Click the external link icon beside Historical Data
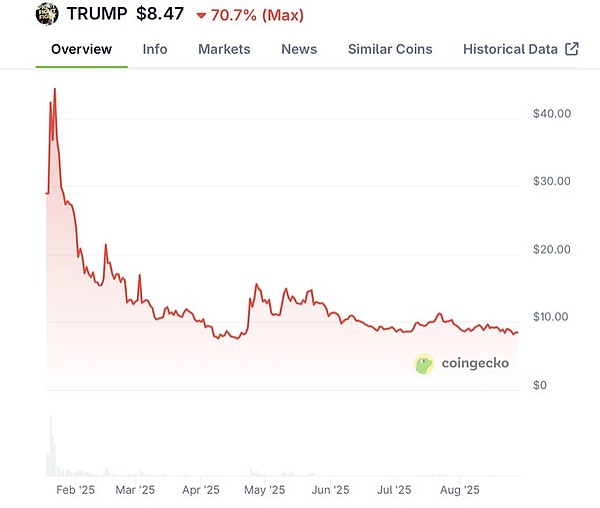The height and width of the screenshot is (508, 600). tap(572, 49)
